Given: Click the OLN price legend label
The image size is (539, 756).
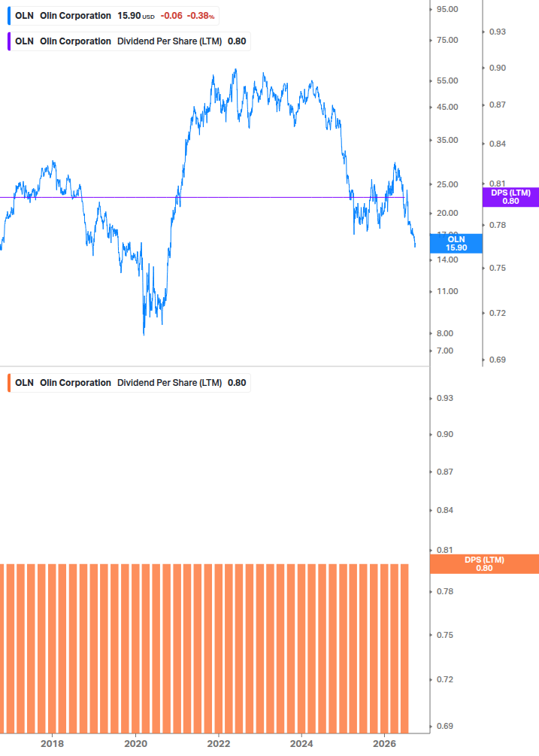Looking at the screenshot, I should 114,16.
